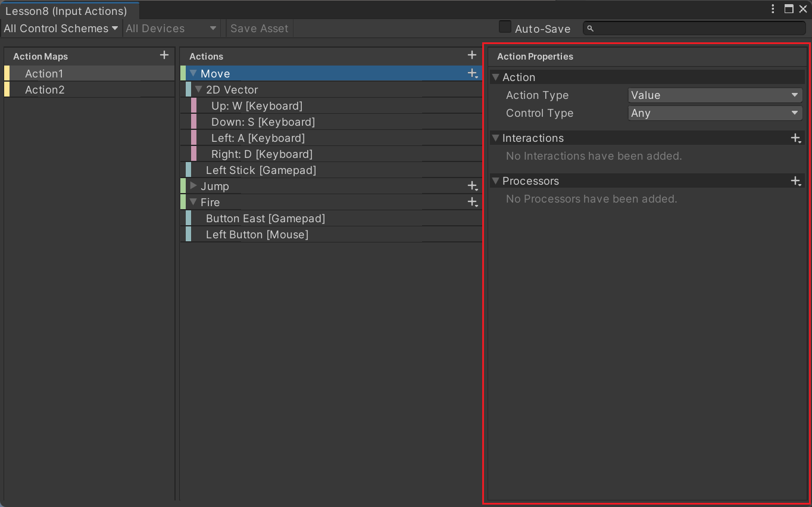This screenshot has width=812, height=507.
Task: Add an Interaction with the plus icon
Action: click(797, 138)
